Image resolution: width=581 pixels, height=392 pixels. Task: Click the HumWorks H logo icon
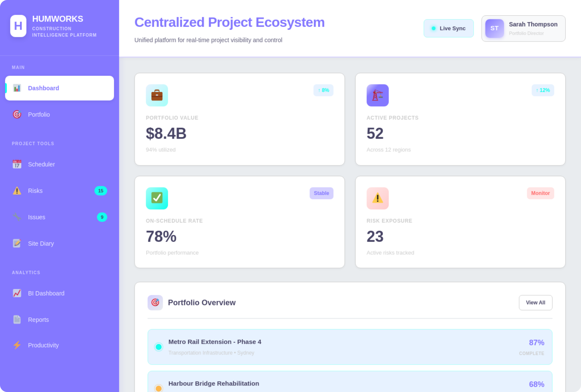(x=18, y=26)
